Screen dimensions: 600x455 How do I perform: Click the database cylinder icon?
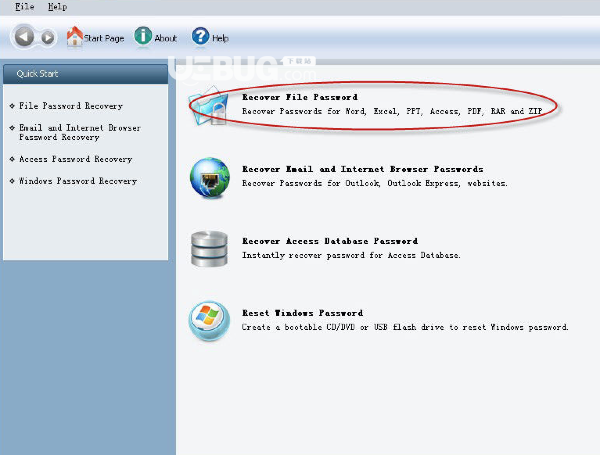pyautogui.click(x=209, y=248)
